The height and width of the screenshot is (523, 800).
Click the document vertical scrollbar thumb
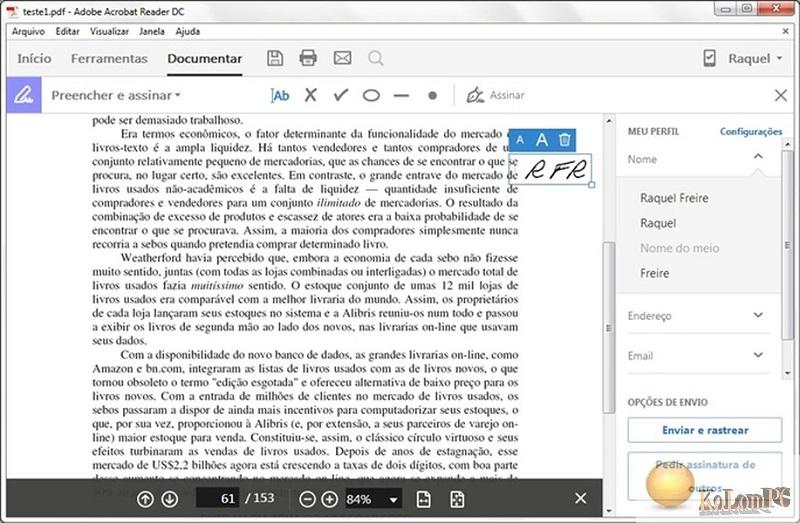coord(609,327)
